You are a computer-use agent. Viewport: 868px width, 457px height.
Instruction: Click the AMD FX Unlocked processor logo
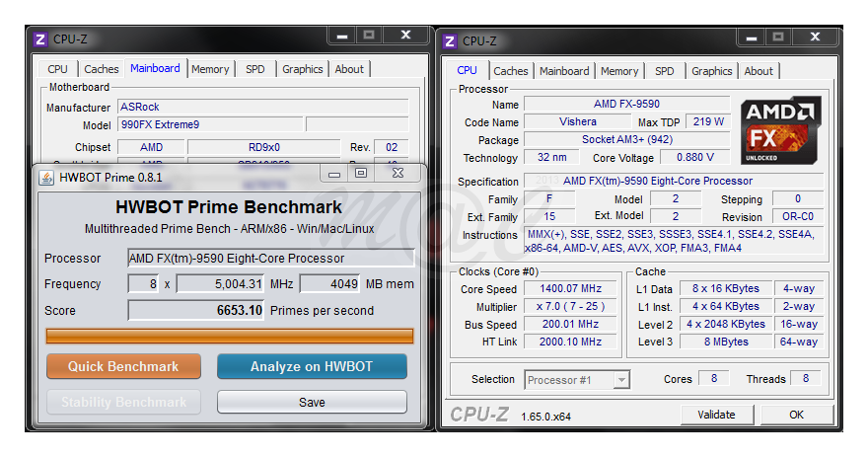[x=780, y=130]
